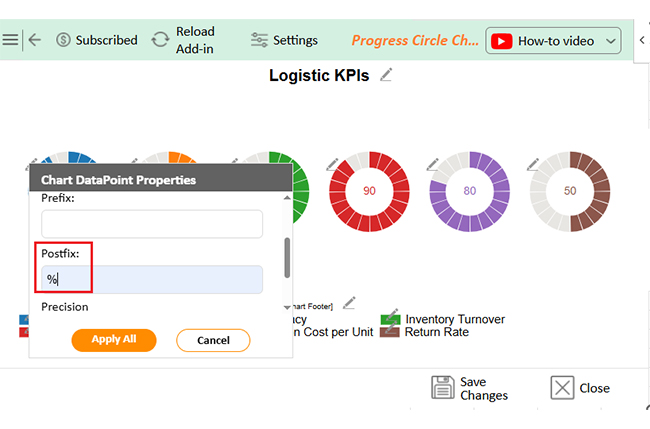650x429 pixels.
Task: Click inside the Prefix input field
Action: (152, 224)
